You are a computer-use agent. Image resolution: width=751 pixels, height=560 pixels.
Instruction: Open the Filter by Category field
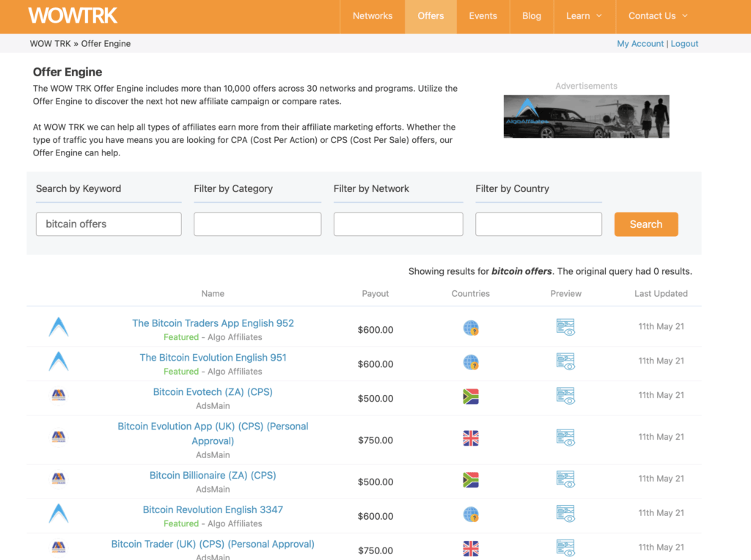[257, 224]
